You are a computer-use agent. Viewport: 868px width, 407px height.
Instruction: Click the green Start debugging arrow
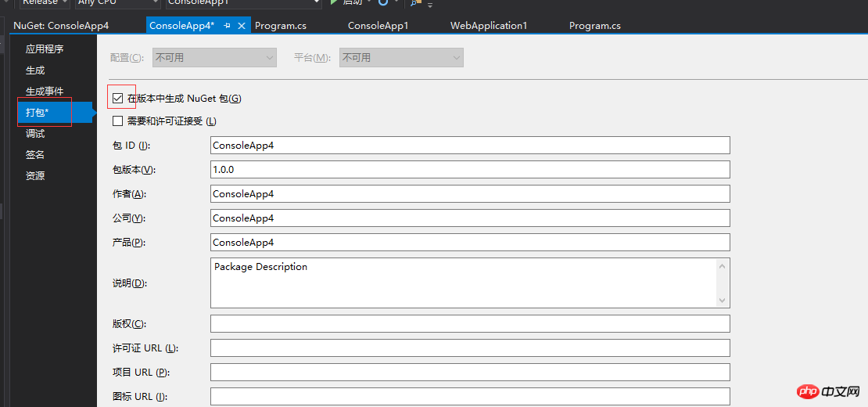click(x=334, y=2)
